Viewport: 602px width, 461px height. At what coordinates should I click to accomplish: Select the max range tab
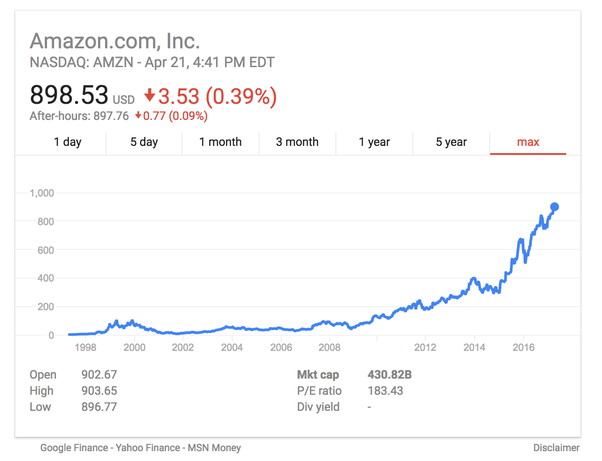528,142
